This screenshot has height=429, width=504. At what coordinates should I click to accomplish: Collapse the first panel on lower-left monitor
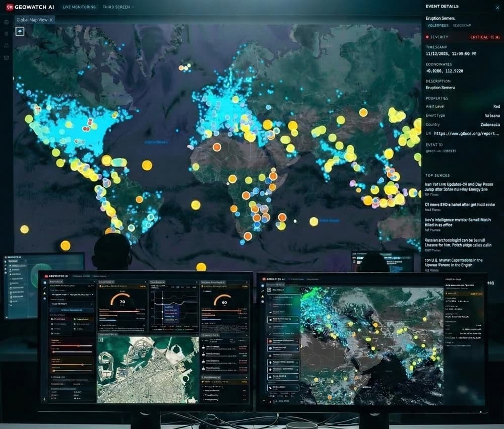(x=94, y=282)
